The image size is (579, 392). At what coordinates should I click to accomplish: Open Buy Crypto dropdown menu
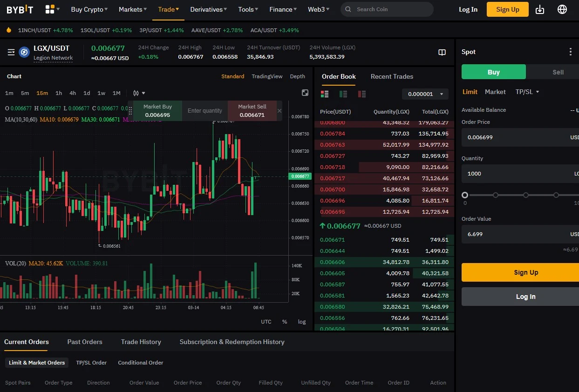tap(89, 9)
